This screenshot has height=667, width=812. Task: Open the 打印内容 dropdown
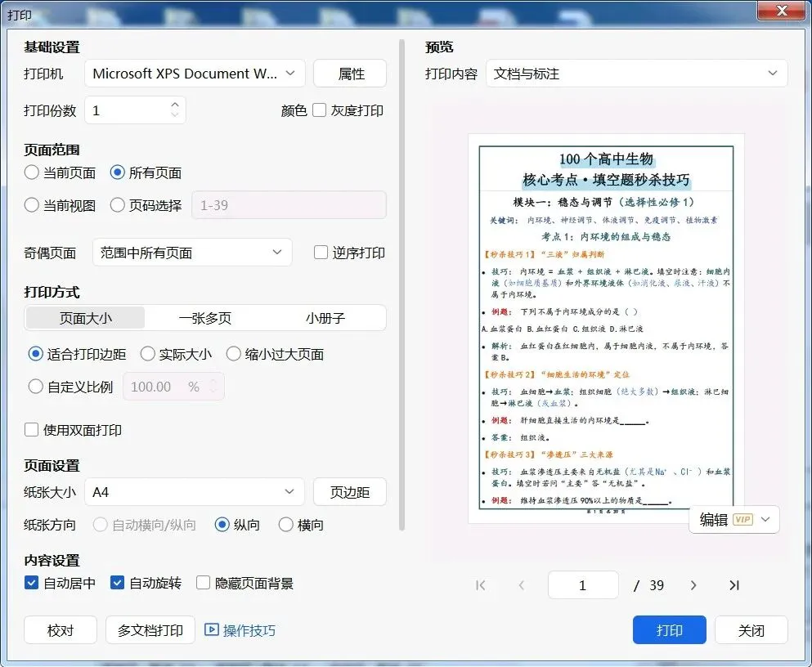636,74
